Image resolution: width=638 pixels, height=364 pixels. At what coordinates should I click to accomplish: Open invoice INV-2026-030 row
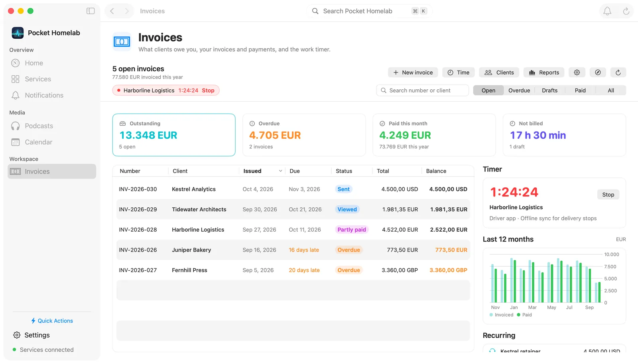[x=293, y=189]
